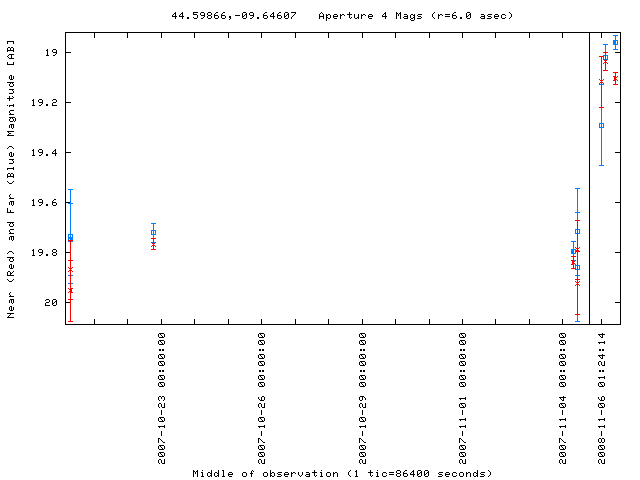This screenshot has height=480, width=640.
Task: Select the 'Aperture 4 Mags (r=6.0 asec)' title text
Action: coord(416,16)
